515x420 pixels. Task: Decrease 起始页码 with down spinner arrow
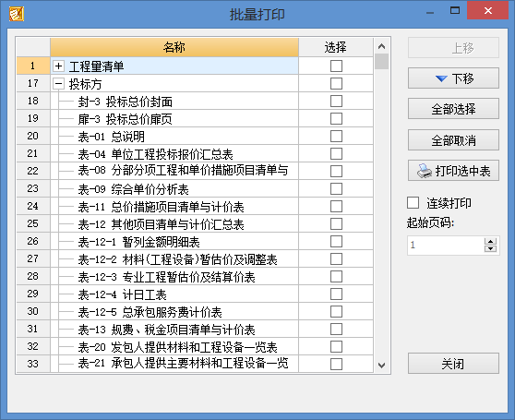(x=490, y=248)
